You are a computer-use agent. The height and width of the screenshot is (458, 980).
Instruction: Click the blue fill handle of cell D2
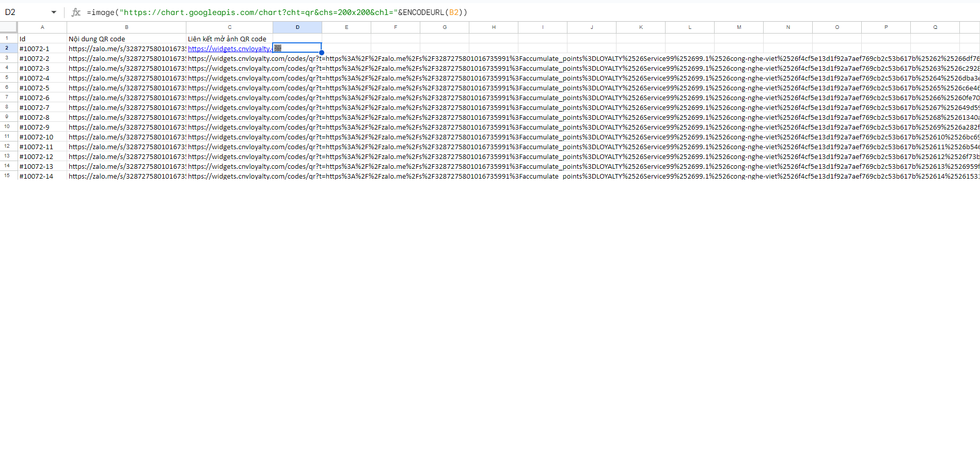[322, 53]
